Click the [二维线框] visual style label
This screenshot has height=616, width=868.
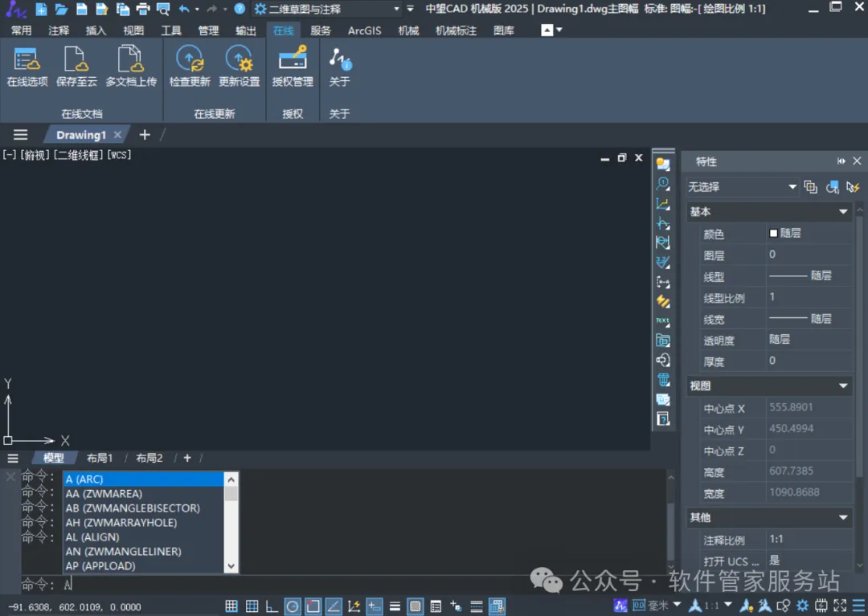coord(78,155)
